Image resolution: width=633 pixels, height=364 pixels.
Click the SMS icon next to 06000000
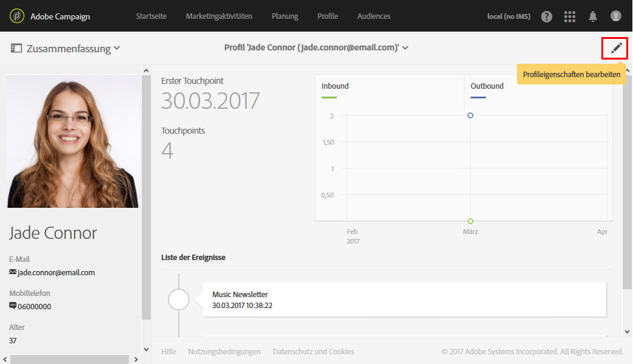[x=13, y=306]
